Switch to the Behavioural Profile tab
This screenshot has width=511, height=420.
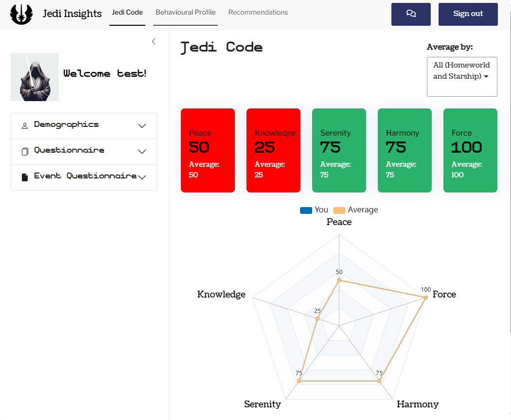coord(185,13)
